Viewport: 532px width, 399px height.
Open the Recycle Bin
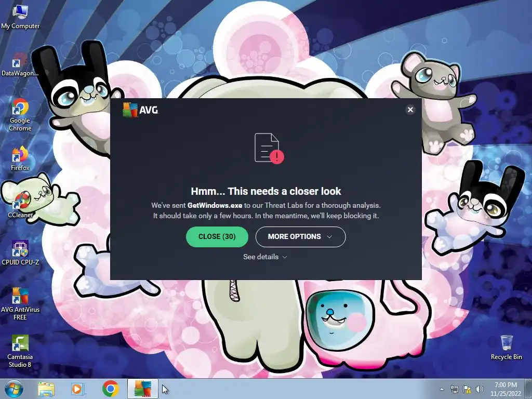pyautogui.click(x=506, y=347)
